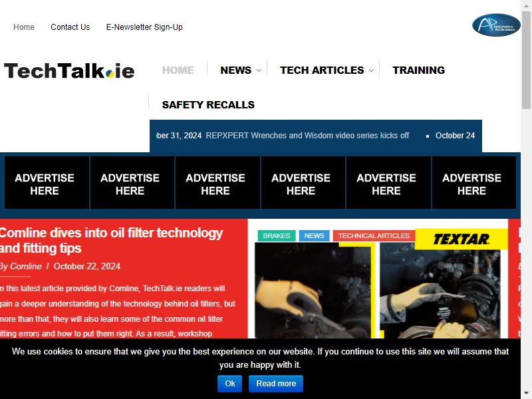Image resolution: width=532 pixels, height=399 pixels.
Task: Click the page vertical scrollbar thumb
Action: click(x=526, y=61)
